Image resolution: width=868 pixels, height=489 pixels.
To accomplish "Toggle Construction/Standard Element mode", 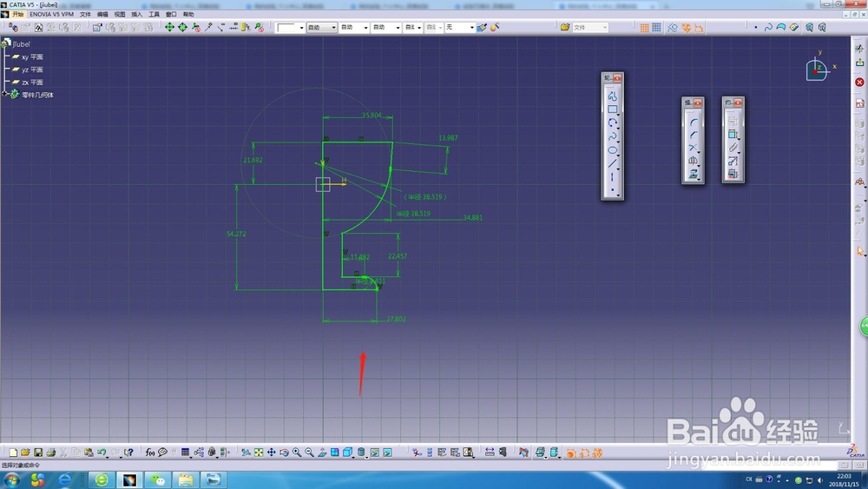I will (x=673, y=27).
